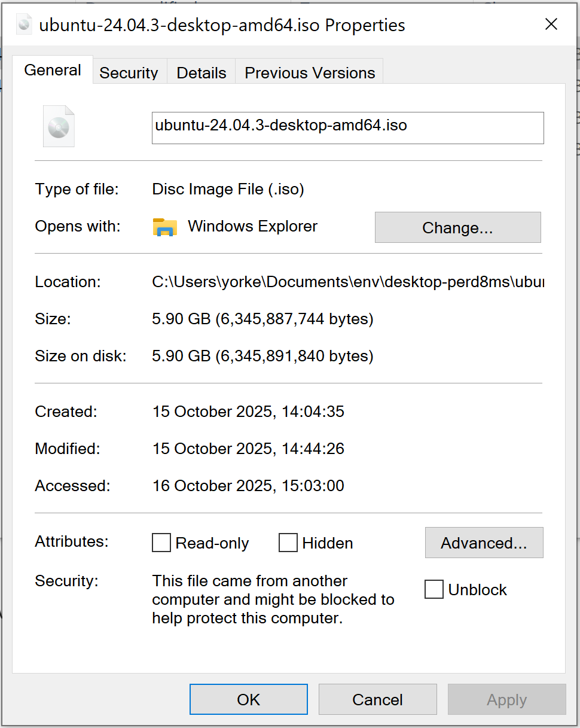
Task: Enable the Read-only attribute checkbox
Action: click(161, 543)
